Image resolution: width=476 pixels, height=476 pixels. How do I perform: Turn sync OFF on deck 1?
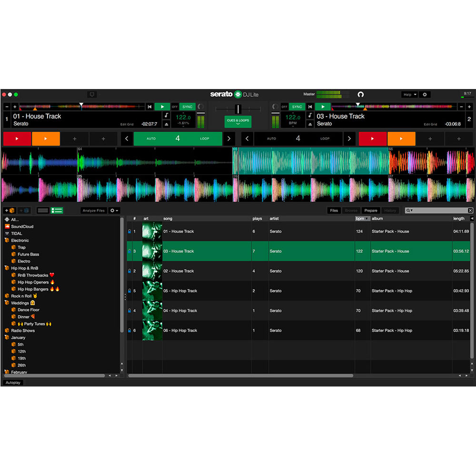(x=175, y=107)
